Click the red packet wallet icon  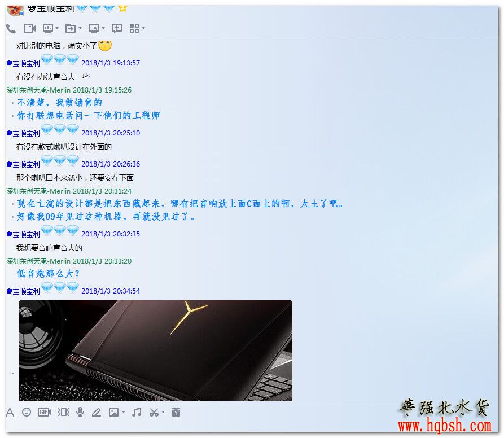coord(176,412)
